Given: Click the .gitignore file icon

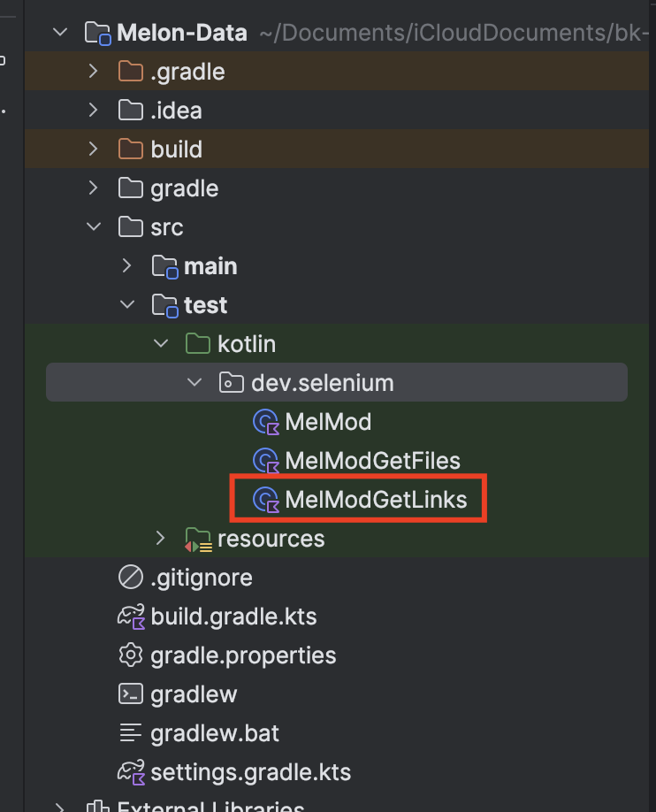Looking at the screenshot, I should click(131, 578).
